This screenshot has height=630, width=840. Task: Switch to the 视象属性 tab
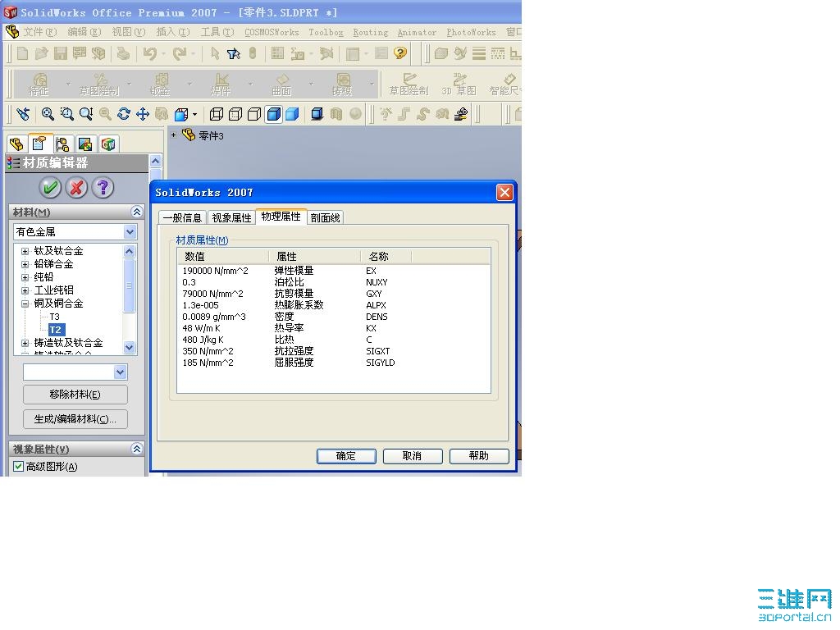pyautogui.click(x=231, y=217)
